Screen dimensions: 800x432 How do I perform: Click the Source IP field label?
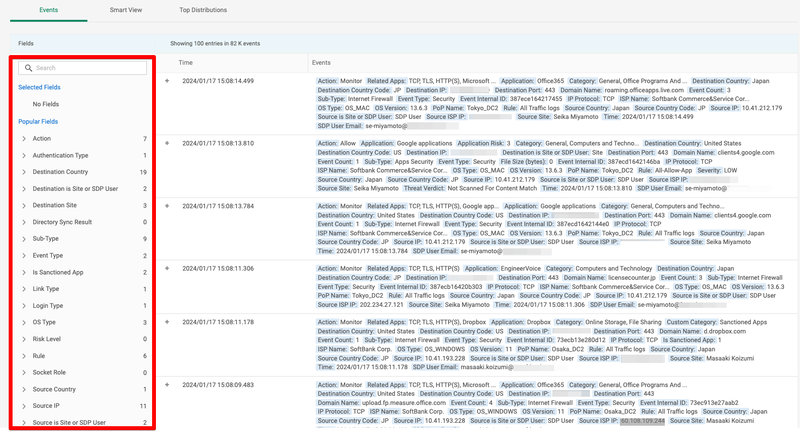pyautogui.click(x=46, y=406)
